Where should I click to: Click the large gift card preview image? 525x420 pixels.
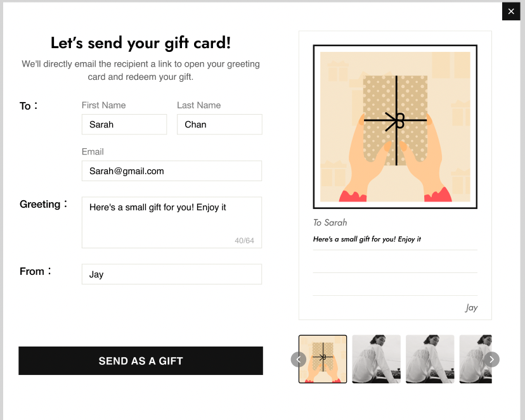[x=395, y=127]
